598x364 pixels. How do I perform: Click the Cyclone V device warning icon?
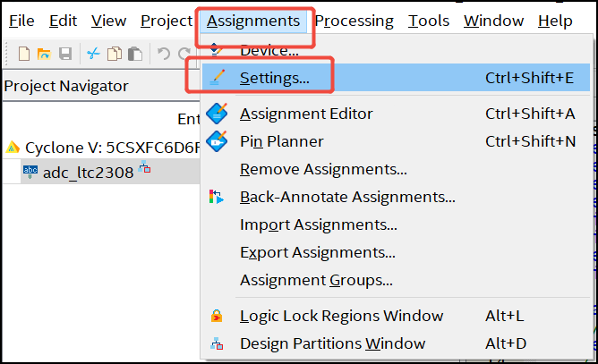click(13, 147)
